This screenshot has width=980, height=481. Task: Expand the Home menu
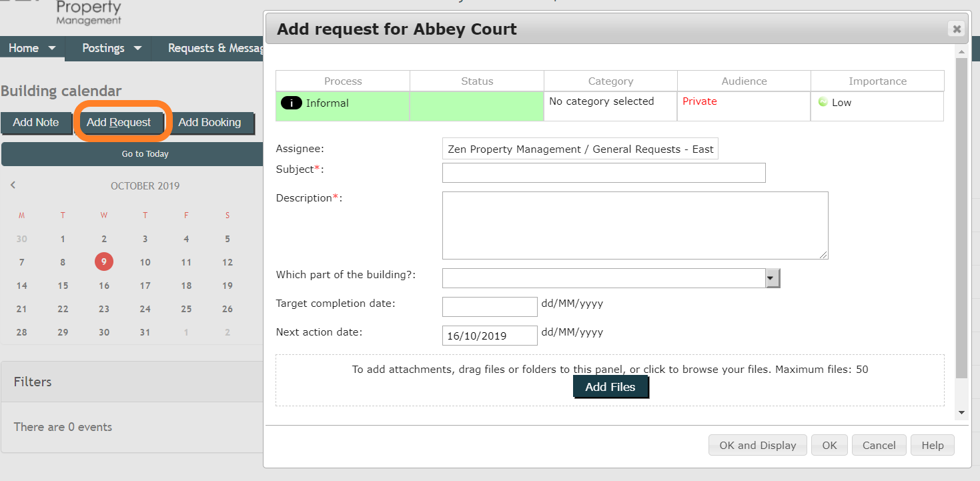point(32,48)
